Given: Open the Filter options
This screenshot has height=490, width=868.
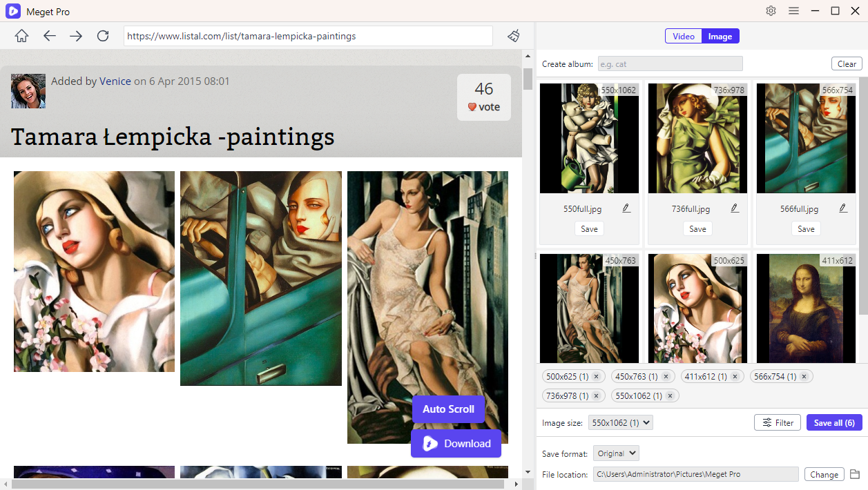Looking at the screenshot, I should [778, 422].
